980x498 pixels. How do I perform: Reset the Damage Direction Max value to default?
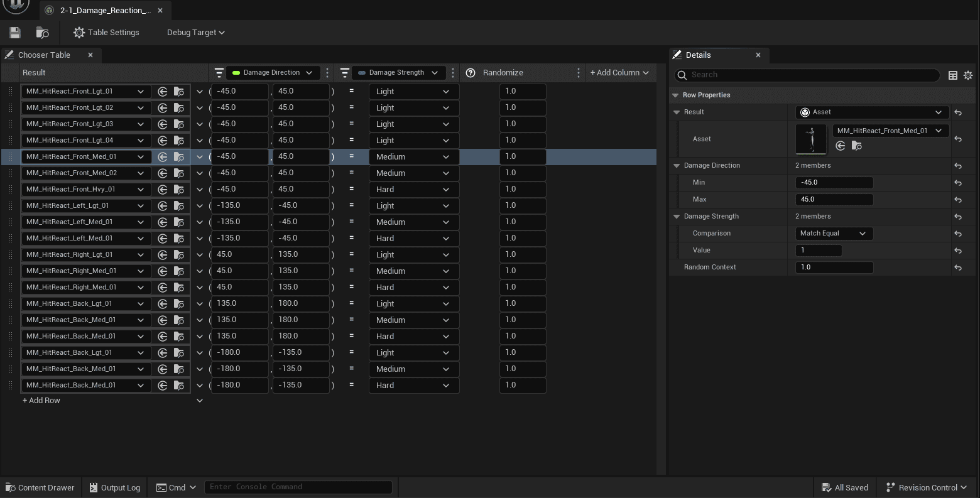pos(958,200)
